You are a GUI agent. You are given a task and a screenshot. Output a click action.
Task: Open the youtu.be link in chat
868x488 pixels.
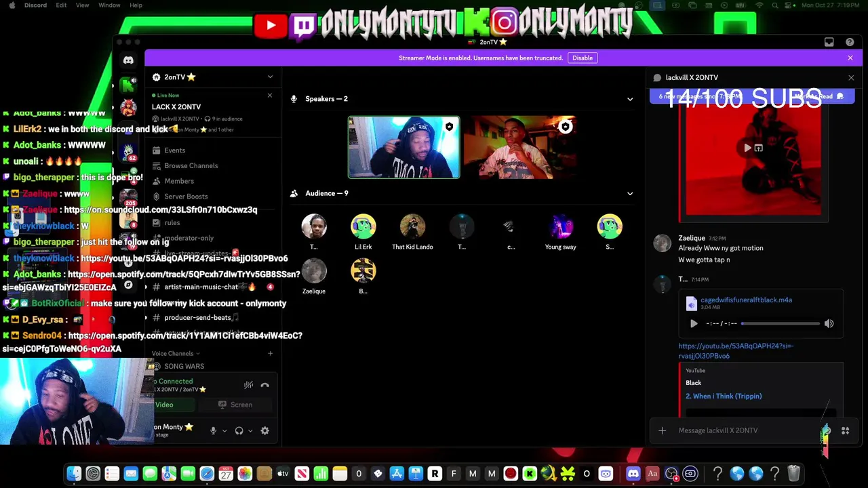coord(736,350)
